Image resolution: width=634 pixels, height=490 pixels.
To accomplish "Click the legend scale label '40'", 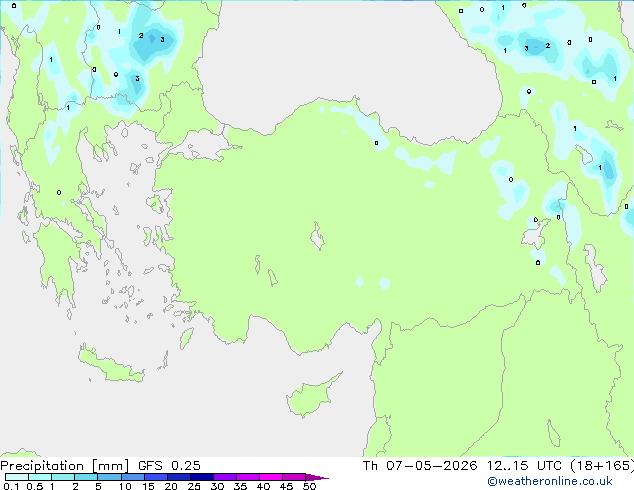I will pyautogui.click(x=264, y=486).
